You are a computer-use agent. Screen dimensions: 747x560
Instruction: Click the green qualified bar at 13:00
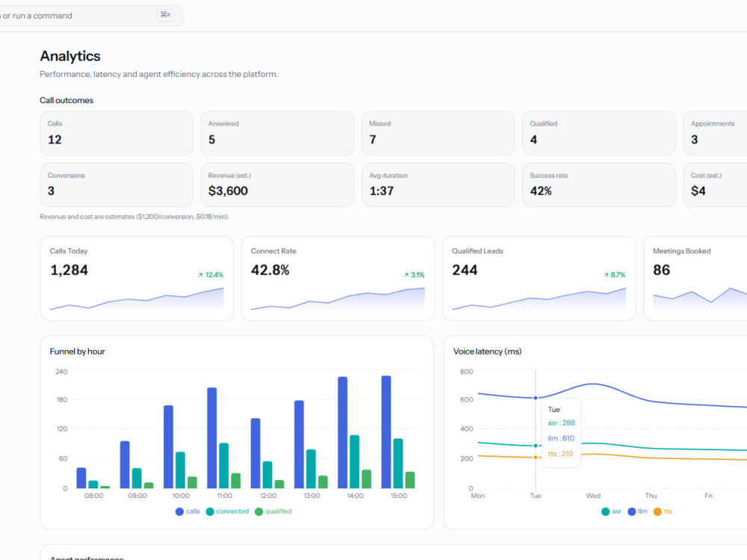(323, 482)
